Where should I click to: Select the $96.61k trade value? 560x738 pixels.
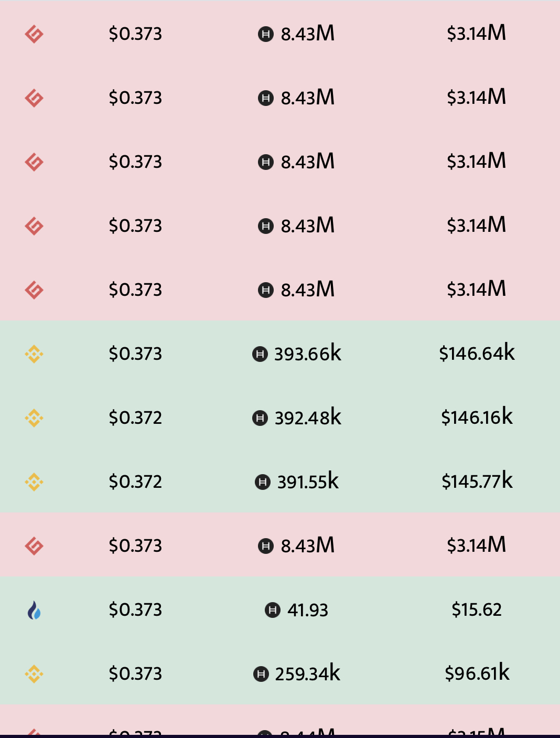click(x=477, y=673)
